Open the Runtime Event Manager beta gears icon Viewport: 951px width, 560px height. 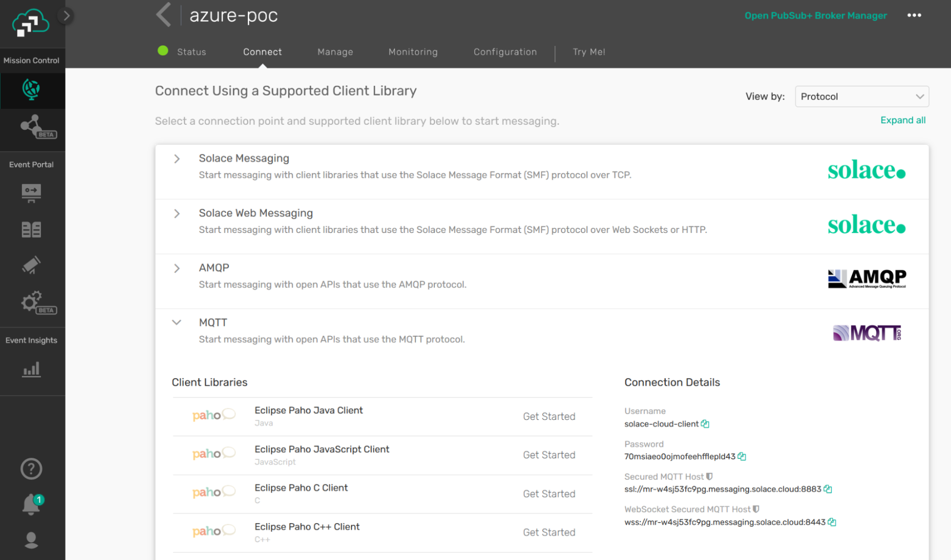(x=32, y=301)
